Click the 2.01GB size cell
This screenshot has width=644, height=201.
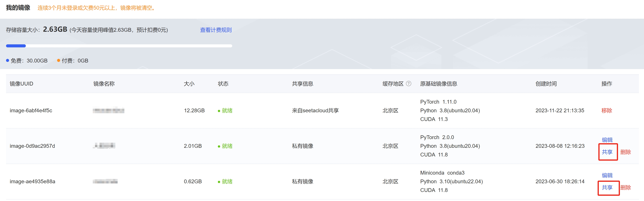point(193,146)
